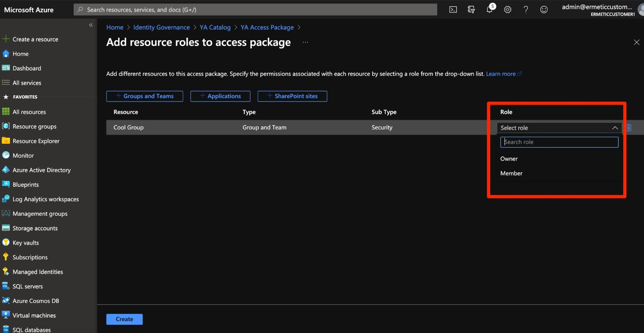
Task: Click the Management groups icon
Action: 6,213
